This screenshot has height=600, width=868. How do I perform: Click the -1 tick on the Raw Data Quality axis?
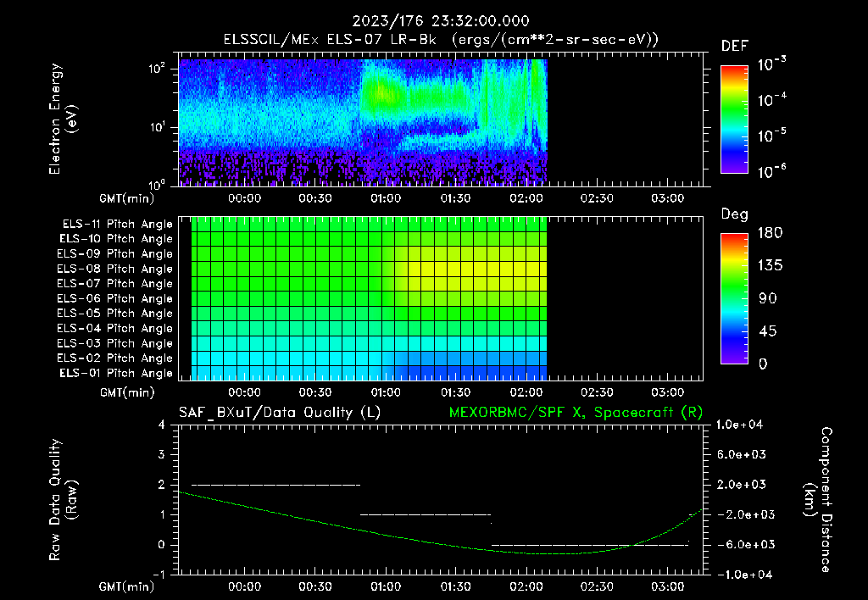point(159,575)
